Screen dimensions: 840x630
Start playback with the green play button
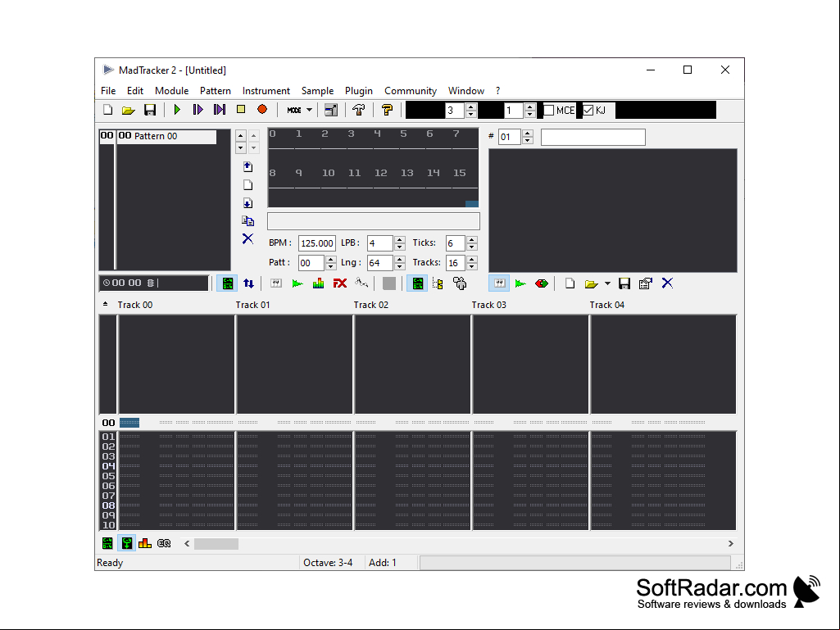click(x=177, y=110)
